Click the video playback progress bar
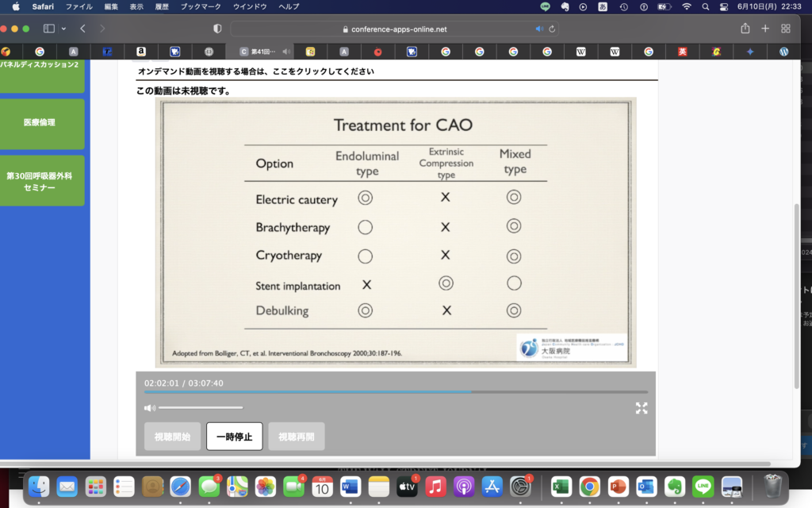Viewport: 812px width, 508px height. [395, 392]
